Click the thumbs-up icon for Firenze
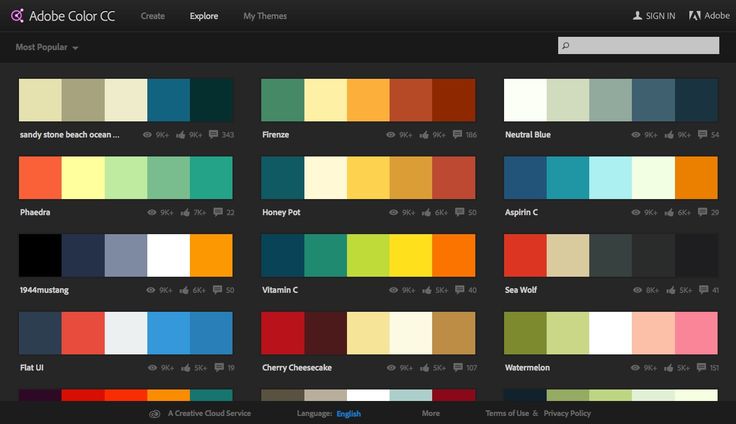The height and width of the screenshot is (424, 736). click(x=424, y=135)
